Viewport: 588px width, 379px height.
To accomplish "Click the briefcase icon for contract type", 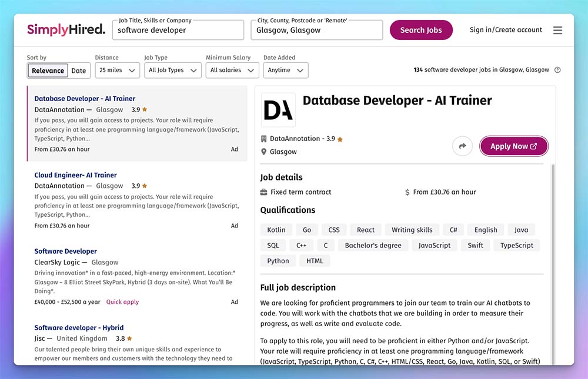I will 264,192.
